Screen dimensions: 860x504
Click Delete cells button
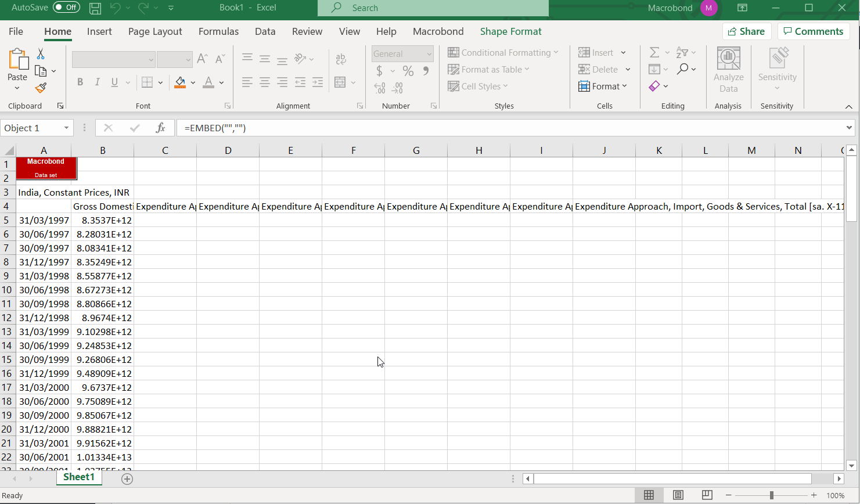point(598,70)
